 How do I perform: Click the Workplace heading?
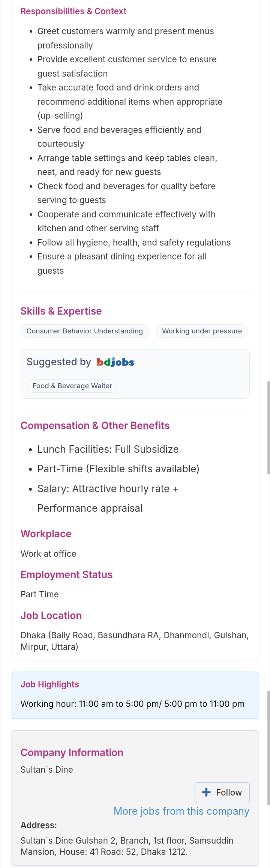tap(46, 534)
